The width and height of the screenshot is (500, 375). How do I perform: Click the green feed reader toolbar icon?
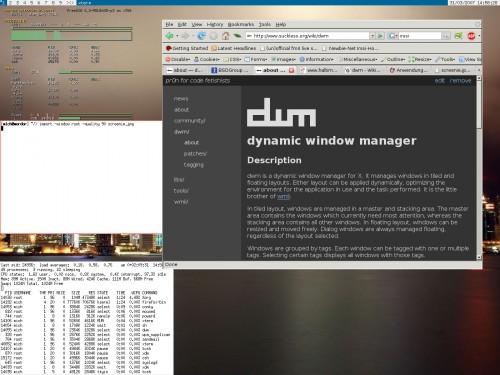point(459,36)
